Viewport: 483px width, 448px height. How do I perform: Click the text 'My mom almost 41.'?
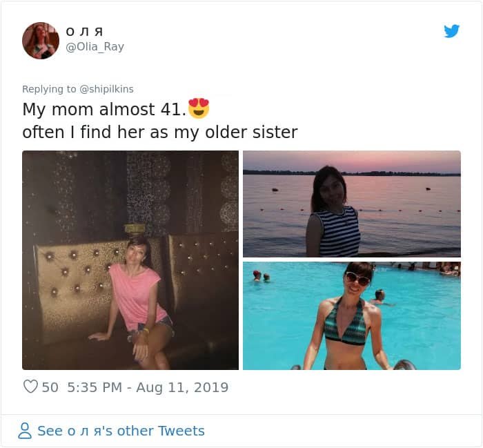tap(105, 109)
